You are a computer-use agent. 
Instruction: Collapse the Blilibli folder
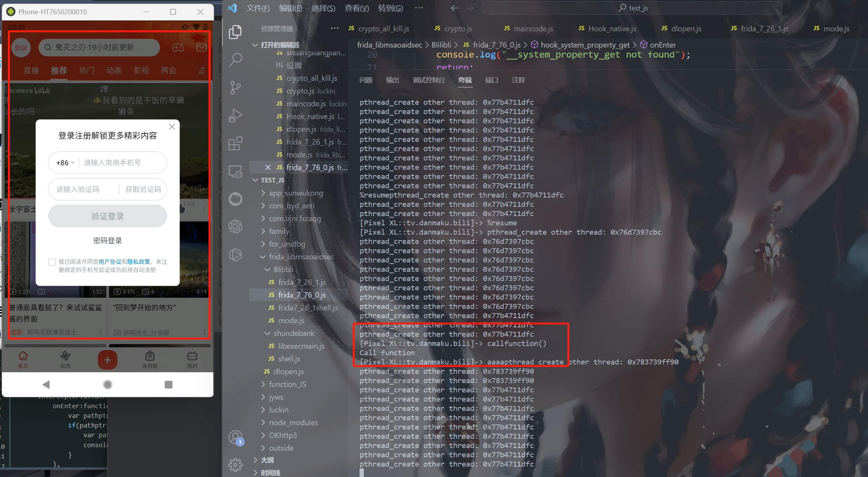[x=283, y=269]
